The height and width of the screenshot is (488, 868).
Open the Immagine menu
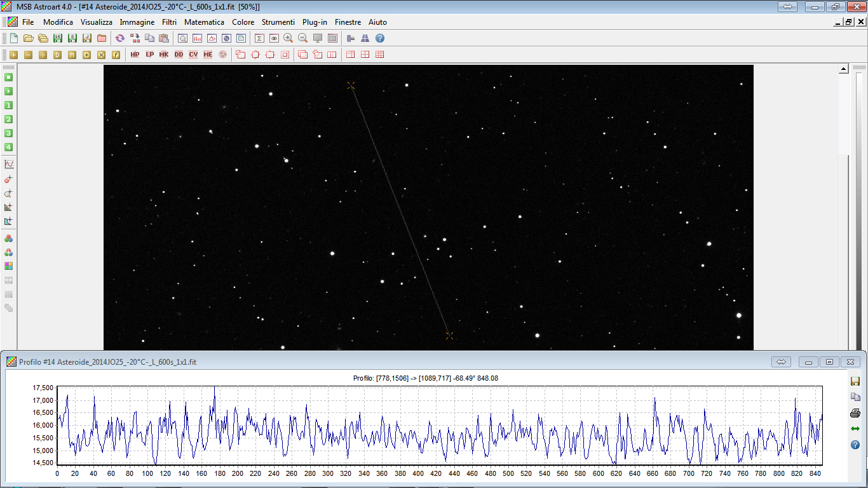[137, 22]
